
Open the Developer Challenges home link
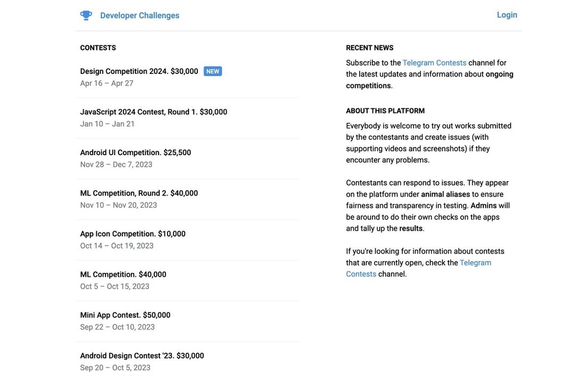pos(139,15)
